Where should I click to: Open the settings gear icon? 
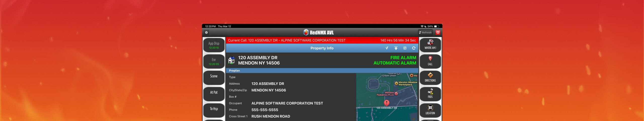(x=206, y=33)
